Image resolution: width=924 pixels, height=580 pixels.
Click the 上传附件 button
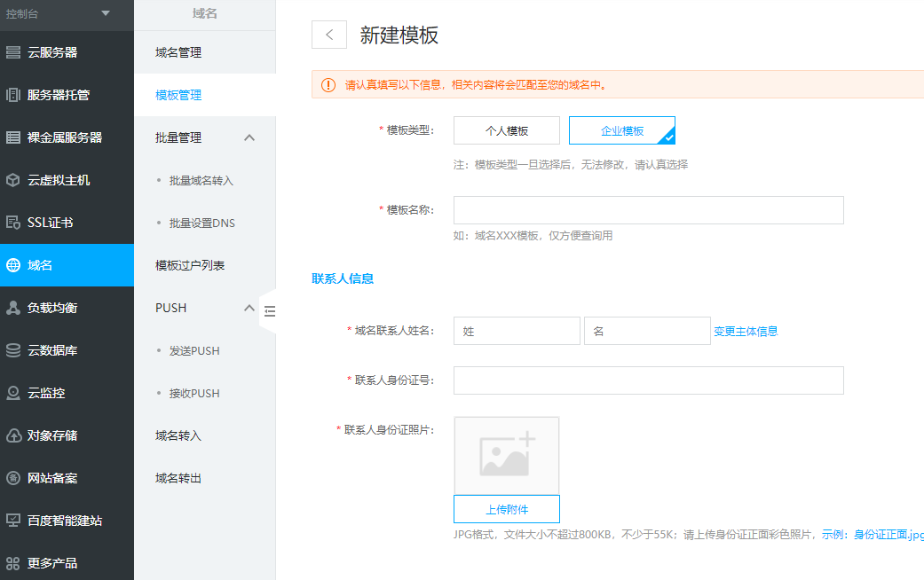tap(506, 508)
